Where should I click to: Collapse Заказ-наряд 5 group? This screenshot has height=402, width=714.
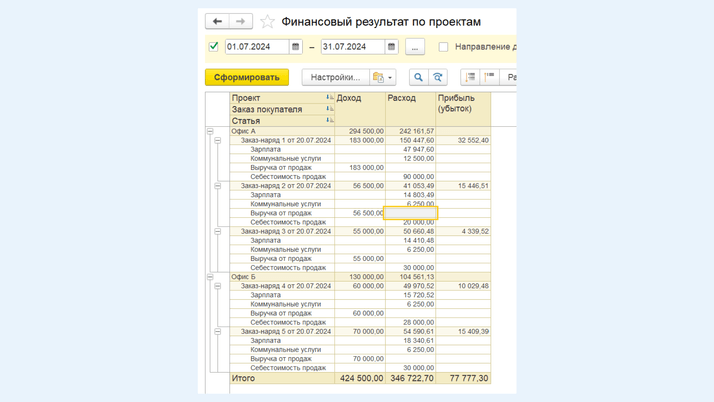pyautogui.click(x=218, y=331)
